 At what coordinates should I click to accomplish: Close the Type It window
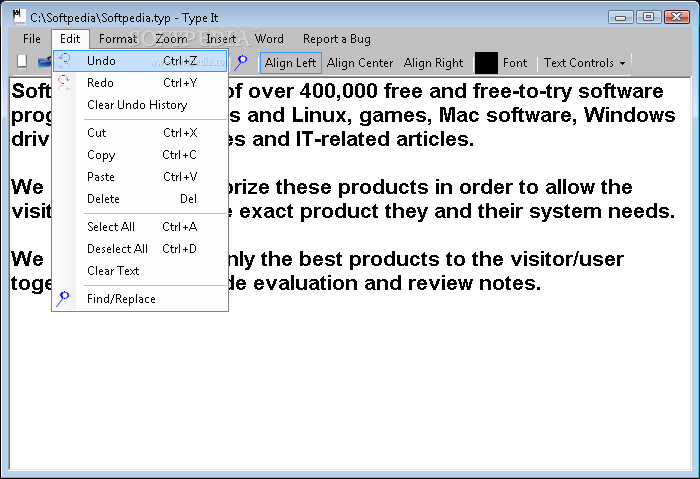(677, 17)
